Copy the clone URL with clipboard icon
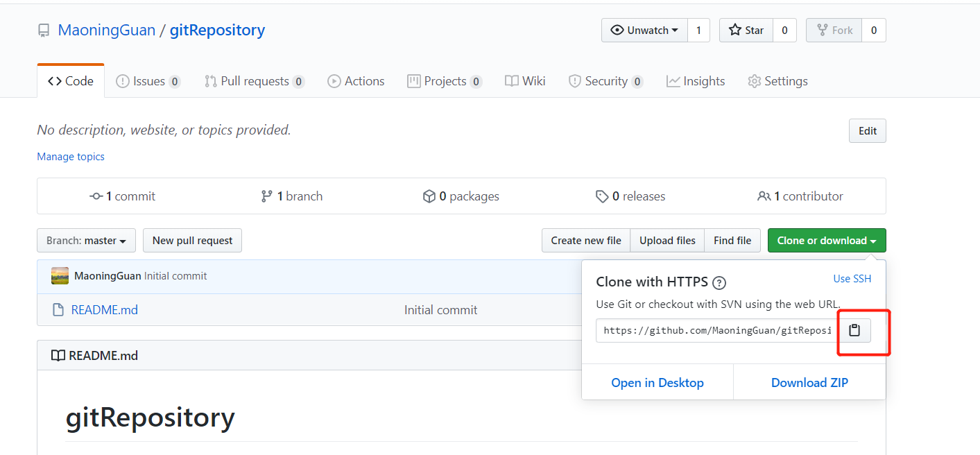This screenshot has width=980, height=455. point(854,330)
